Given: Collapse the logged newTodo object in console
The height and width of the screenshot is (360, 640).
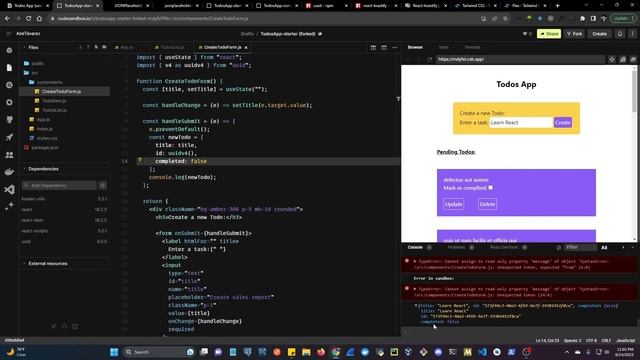Looking at the screenshot, I should tap(416, 305).
